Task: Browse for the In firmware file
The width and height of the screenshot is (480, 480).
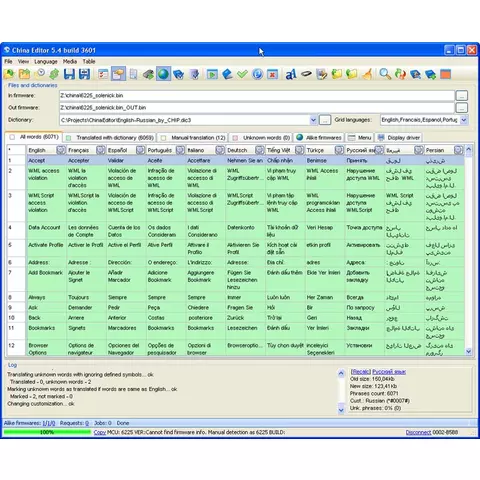Action: pyautogui.click(x=462, y=96)
